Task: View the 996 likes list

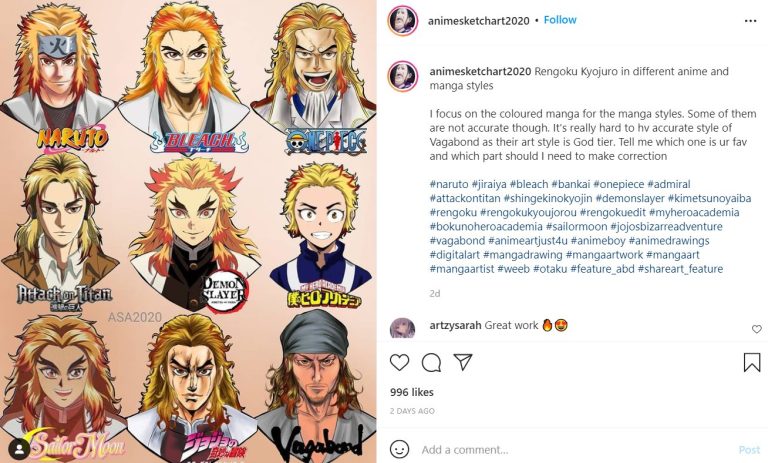Action: tap(411, 392)
